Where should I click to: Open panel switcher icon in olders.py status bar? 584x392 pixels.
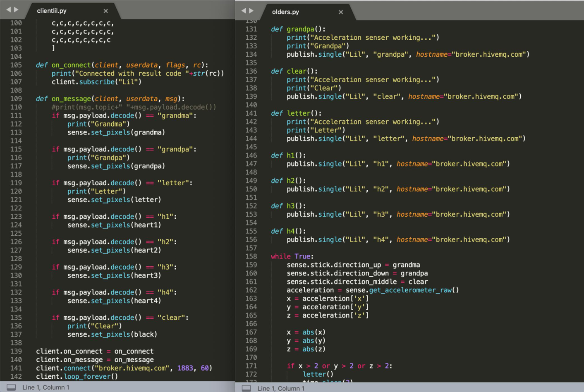[247, 388]
